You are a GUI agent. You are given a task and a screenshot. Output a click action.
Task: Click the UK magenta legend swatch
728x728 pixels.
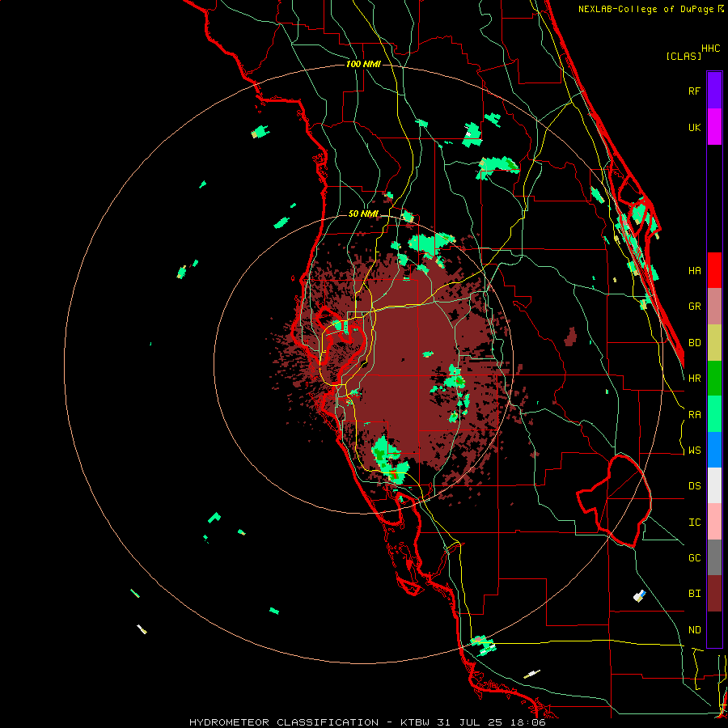[x=714, y=127]
